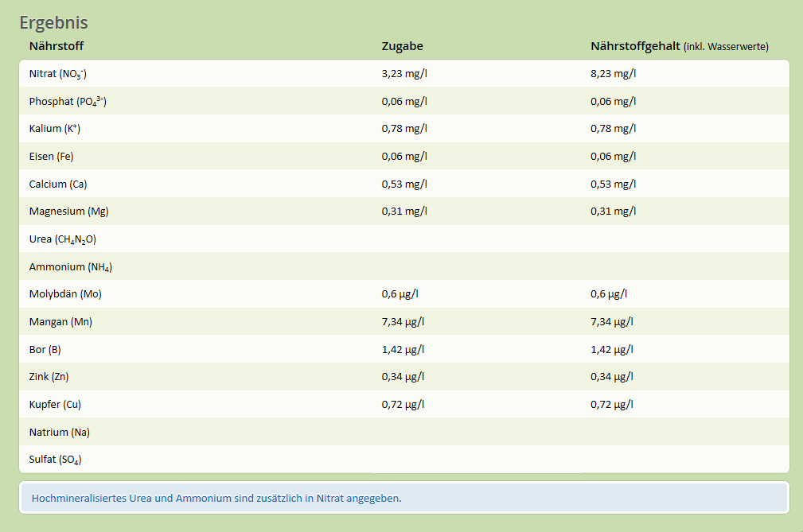The width and height of the screenshot is (803, 532).
Task: Click the Bor Zugabe value 1,42 µg/l
Action: (403, 349)
